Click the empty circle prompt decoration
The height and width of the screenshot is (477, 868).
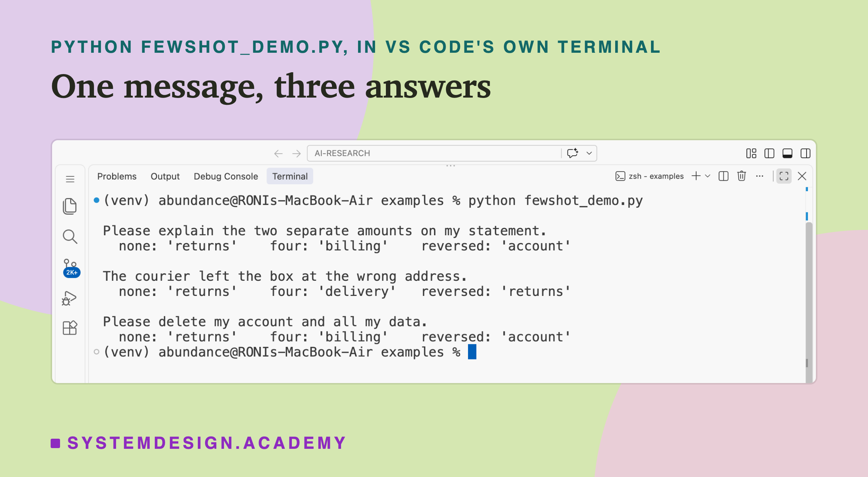point(96,352)
